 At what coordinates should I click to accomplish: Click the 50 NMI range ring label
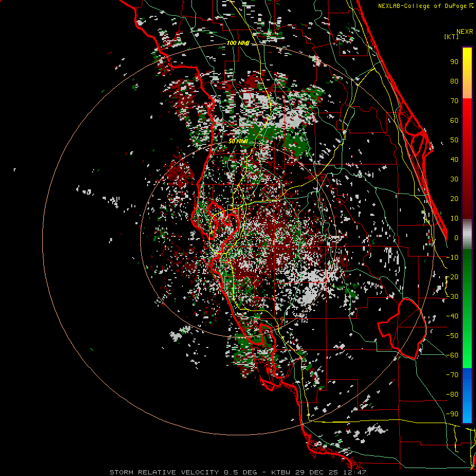pos(238,141)
